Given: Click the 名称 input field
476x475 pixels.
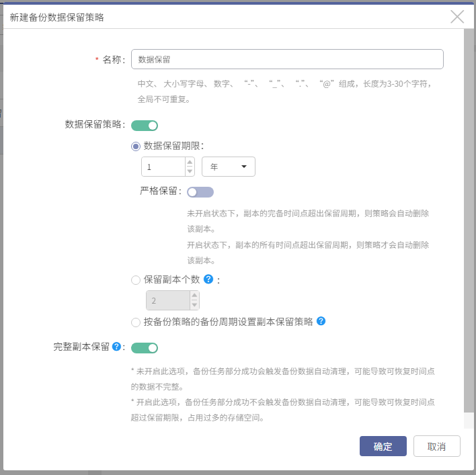Looking at the screenshot, I should point(287,59).
